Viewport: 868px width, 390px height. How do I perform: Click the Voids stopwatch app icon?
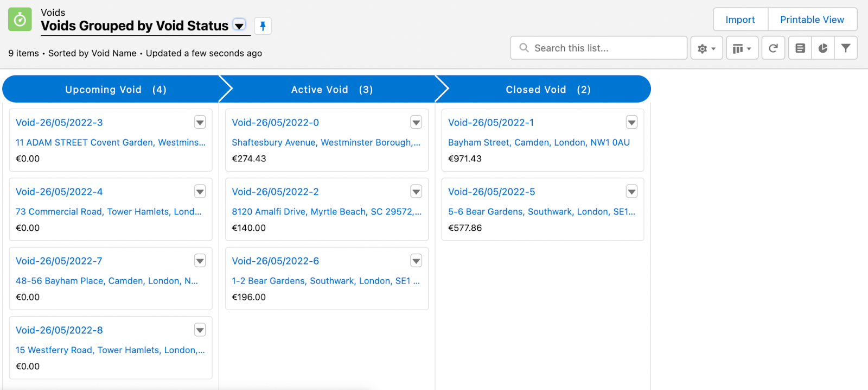[20, 20]
